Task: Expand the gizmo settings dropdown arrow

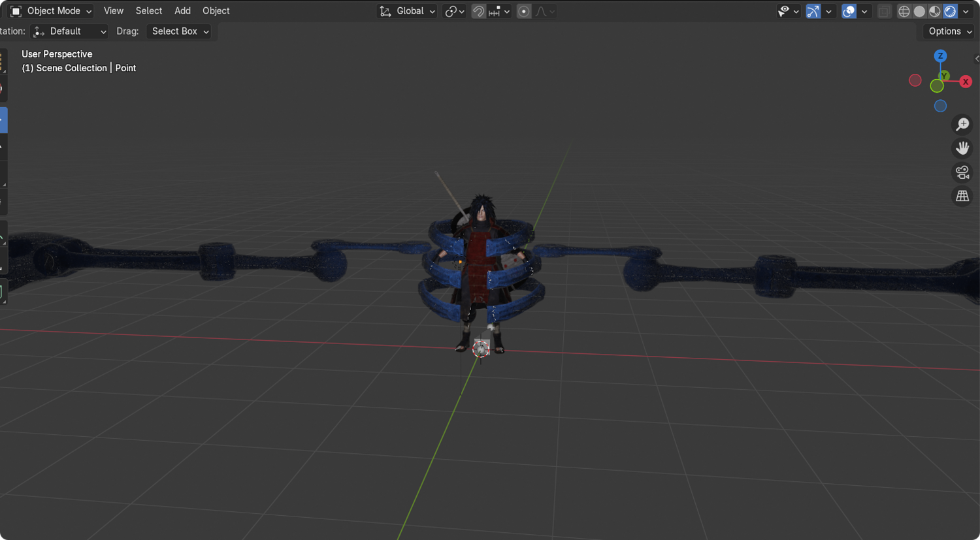Action: [x=828, y=11]
